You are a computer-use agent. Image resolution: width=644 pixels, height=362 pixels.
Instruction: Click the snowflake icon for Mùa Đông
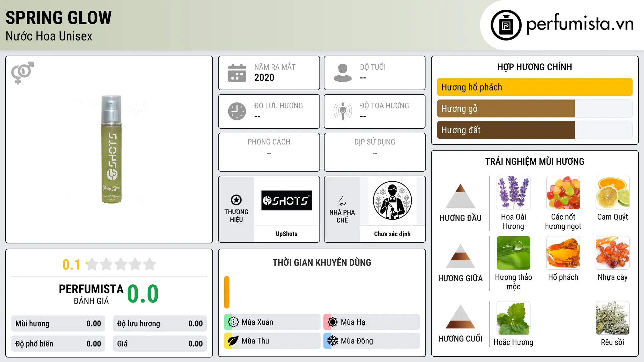pyautogui.click(x=333, y=341)
